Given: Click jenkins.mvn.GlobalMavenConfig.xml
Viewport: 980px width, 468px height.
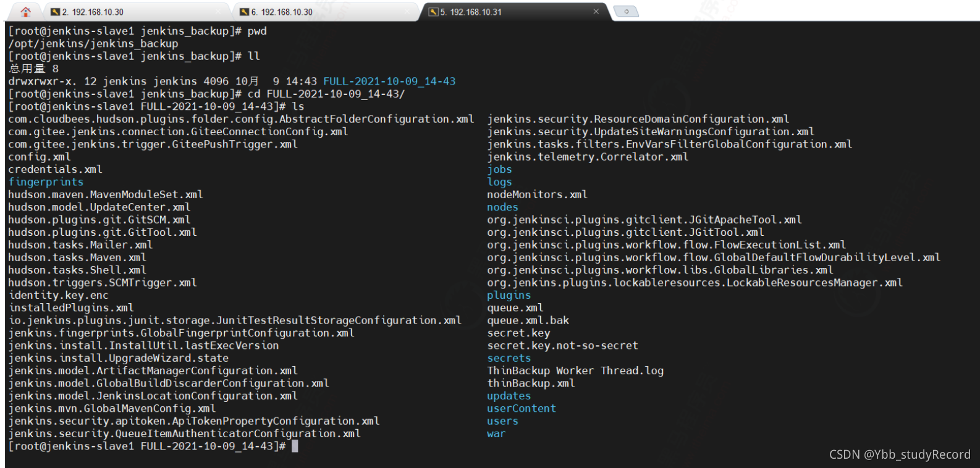Looking at the screenshot, I should click(x=112, y=408).
